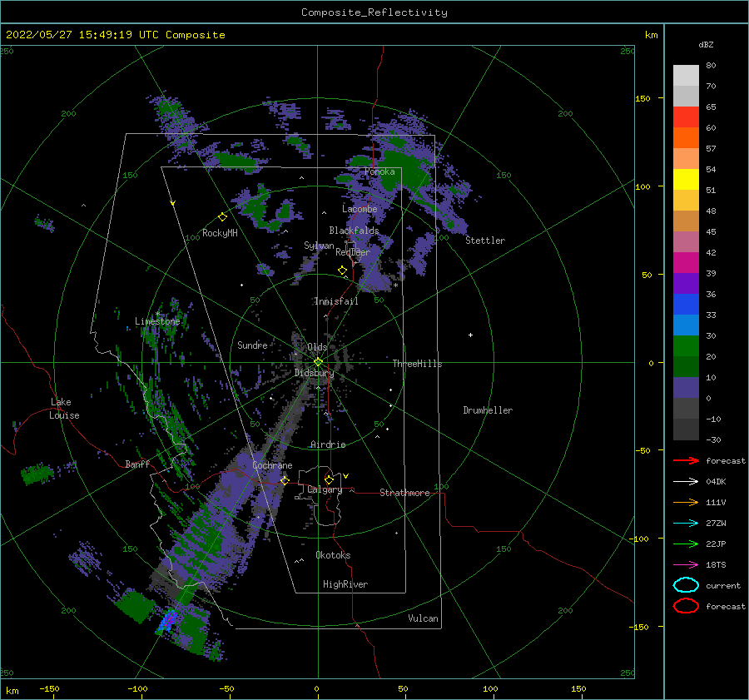This screenshot has width=749, height=700.
Task: Select the orange 111V arrow icon
Action: point(686,502)
